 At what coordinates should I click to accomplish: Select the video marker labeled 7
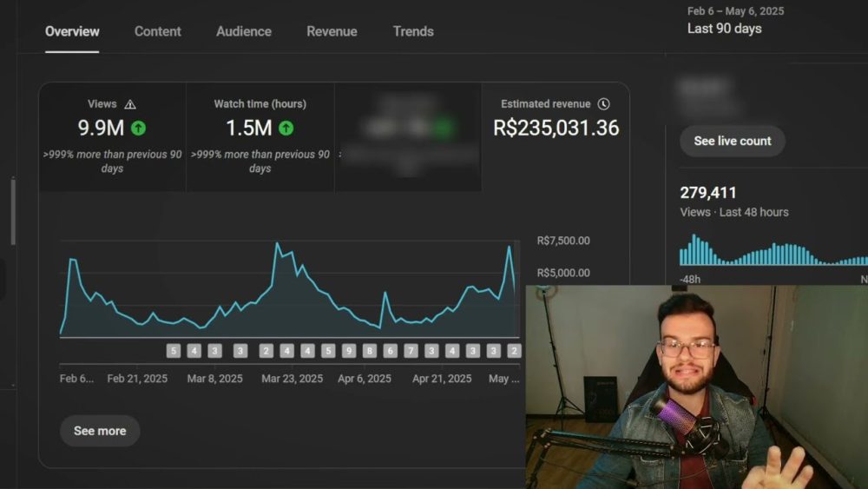point(411,351)
